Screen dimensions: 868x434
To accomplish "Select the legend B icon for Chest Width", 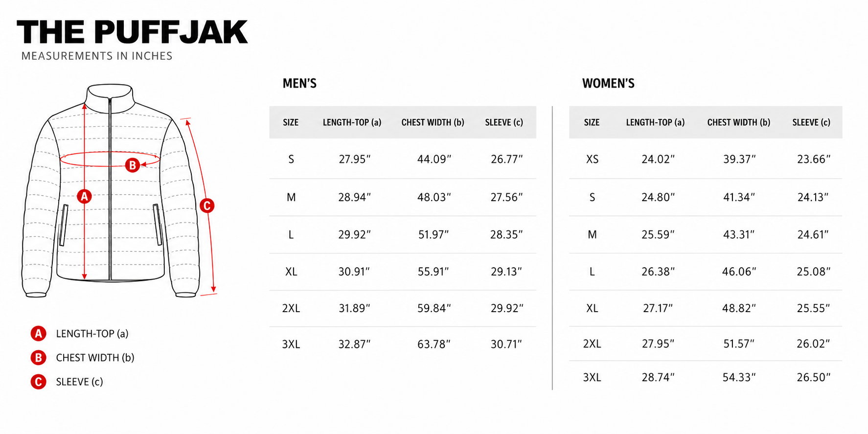I will click(39, 358).
